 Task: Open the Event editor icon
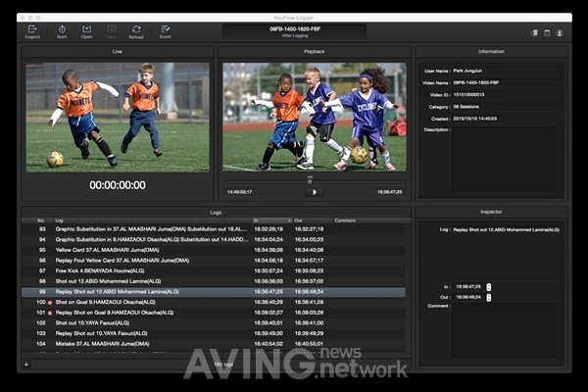[x=165, y=32]
